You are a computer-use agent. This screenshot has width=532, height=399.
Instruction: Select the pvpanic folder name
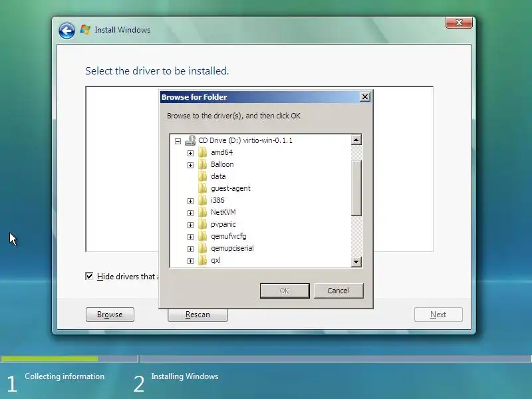[223, 224]
